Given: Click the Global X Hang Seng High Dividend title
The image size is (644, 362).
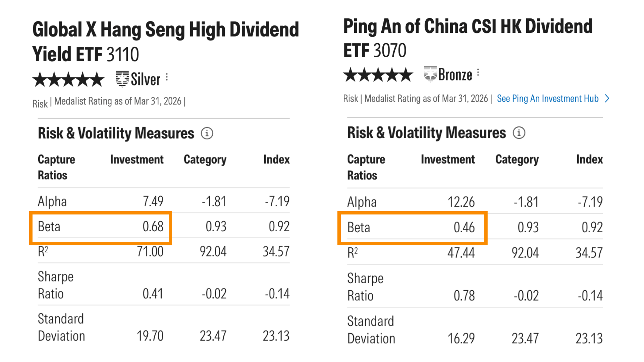Looking at the screenshot, I should point(166,42).
